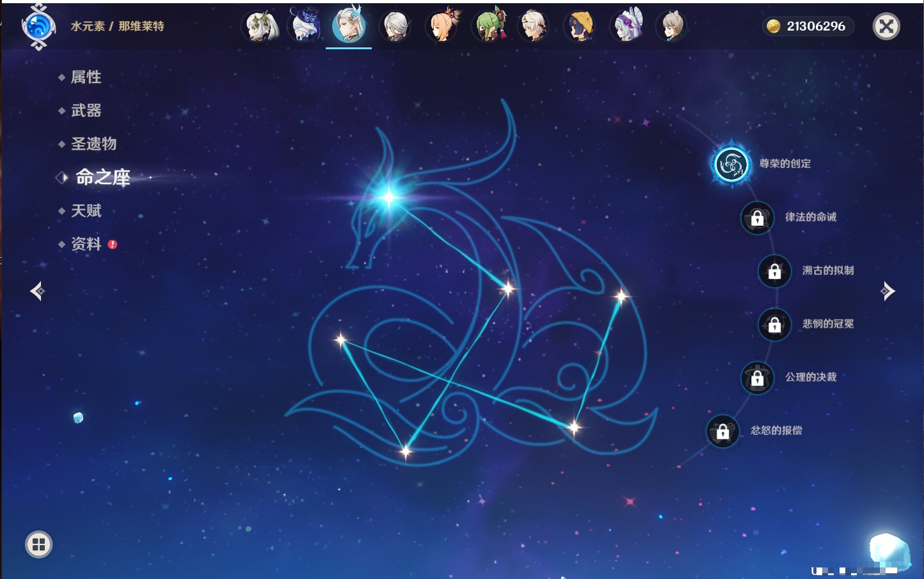Open the 天赋 talents menu

click(x=86, y=210)
